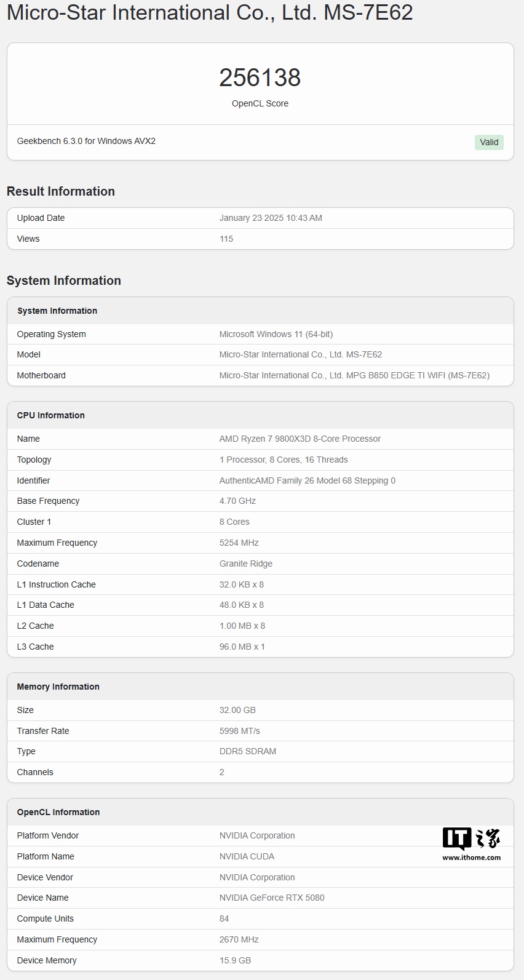Click the 5998 MT/s transfer rate value
The image size is (524, 980).
pos(239,731)
